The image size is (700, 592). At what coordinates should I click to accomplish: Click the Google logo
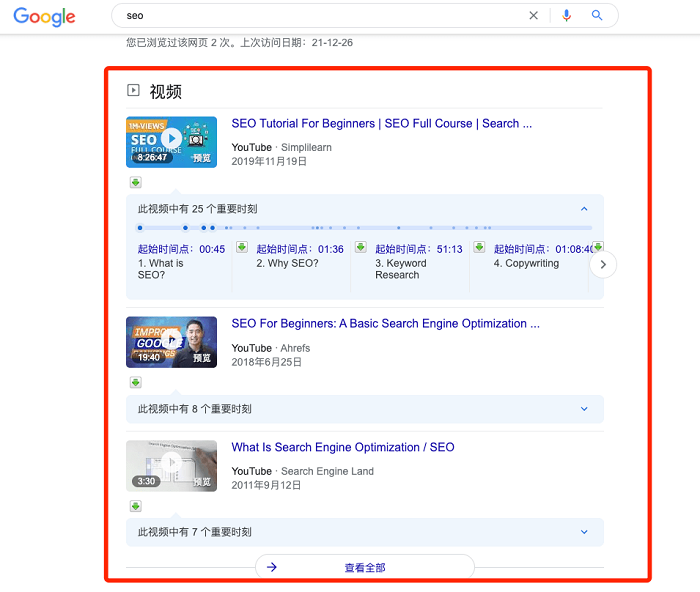coord(44,17)
